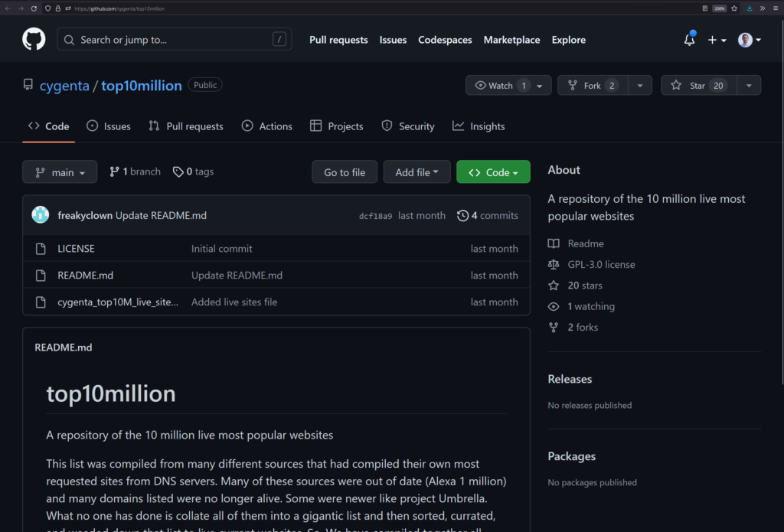
Task: Click the fork icon next to 2 forks
Action: pos(554,328)
